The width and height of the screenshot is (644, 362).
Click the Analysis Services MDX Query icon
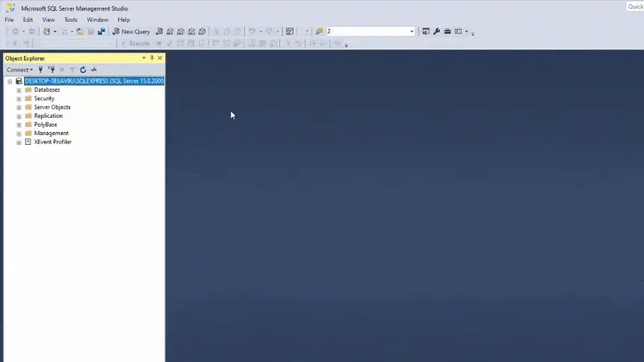click(x=170, y=31)
